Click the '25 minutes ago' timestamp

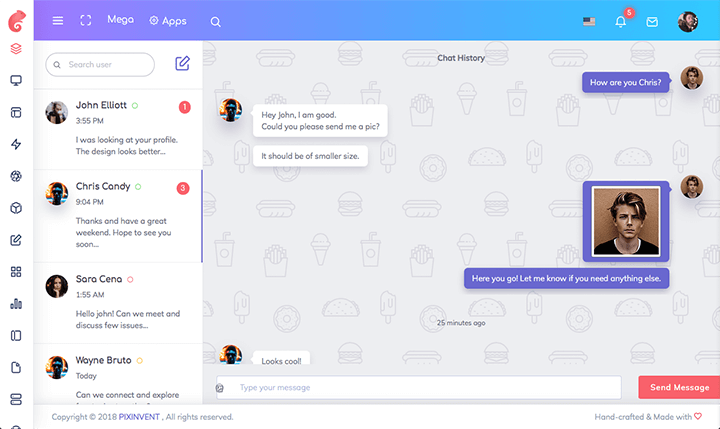coord(461,323)
